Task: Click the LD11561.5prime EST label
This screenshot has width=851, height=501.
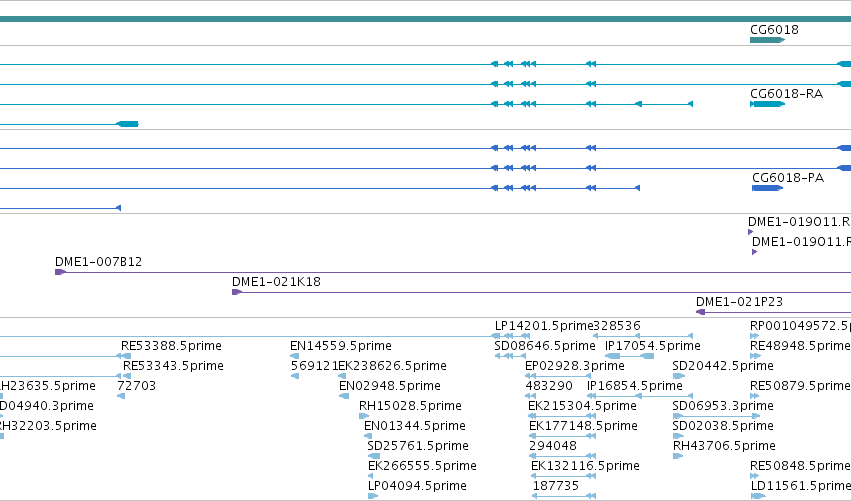Action: pyautogui.click(x=801, y=486)
